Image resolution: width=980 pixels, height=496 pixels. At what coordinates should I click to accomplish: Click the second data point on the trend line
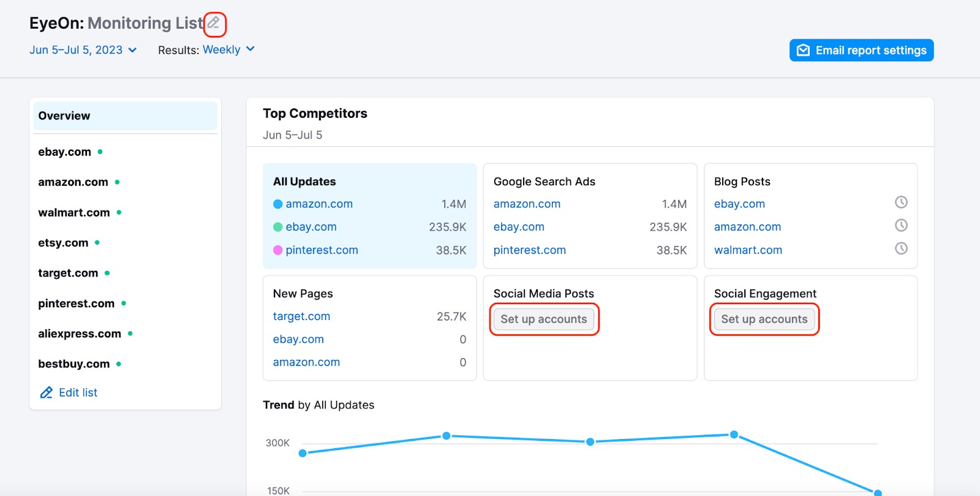point(447,436)
